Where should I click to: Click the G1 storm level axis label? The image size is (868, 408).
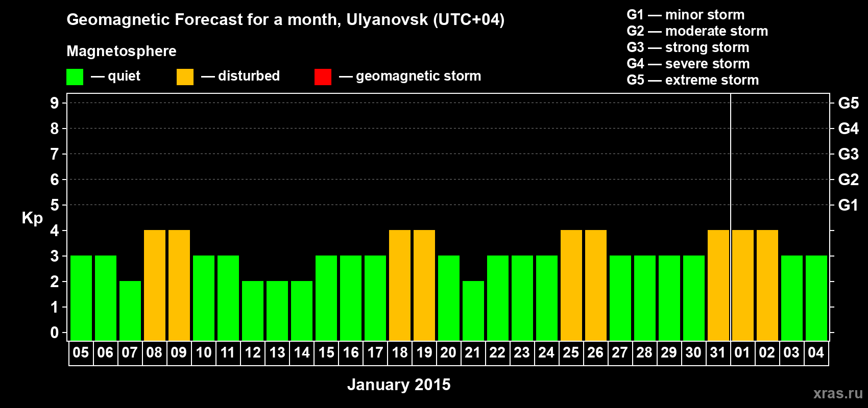[848, 205]
